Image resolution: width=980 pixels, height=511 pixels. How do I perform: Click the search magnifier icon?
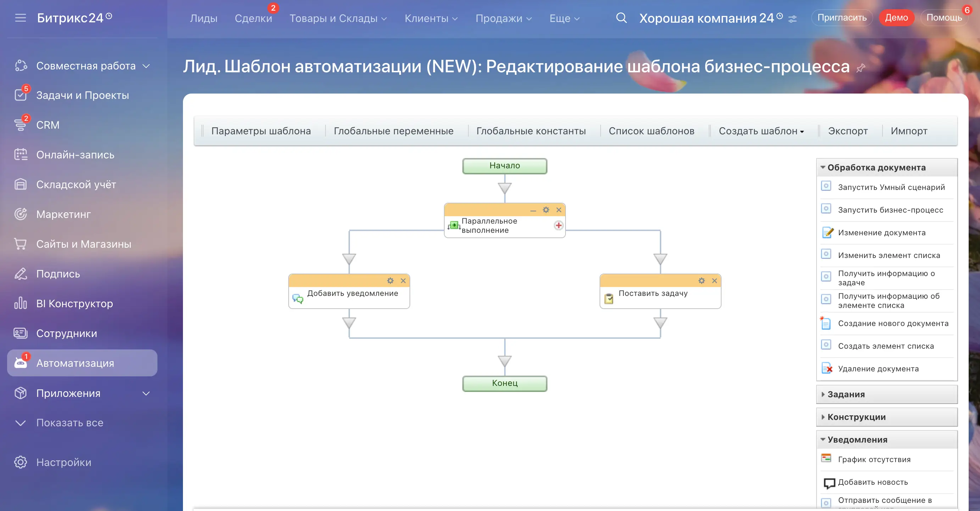coord(621,18)
